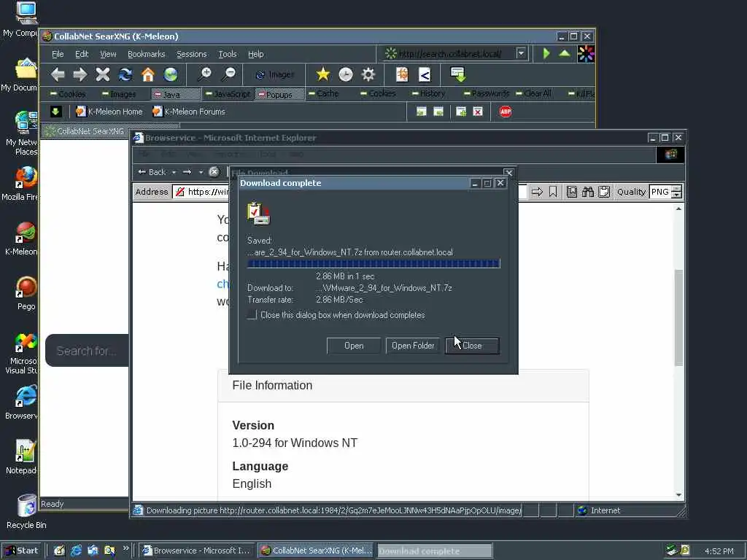Click the Search for... input field
This screenshot has height=560, width=747.
click(x=88, y=351)
